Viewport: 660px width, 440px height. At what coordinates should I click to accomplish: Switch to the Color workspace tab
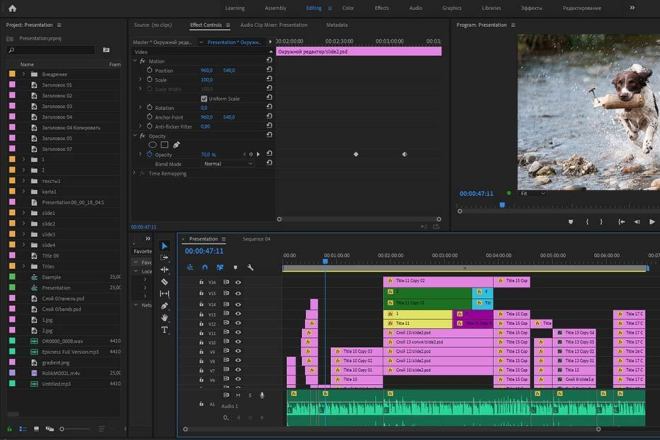point(348,8)
